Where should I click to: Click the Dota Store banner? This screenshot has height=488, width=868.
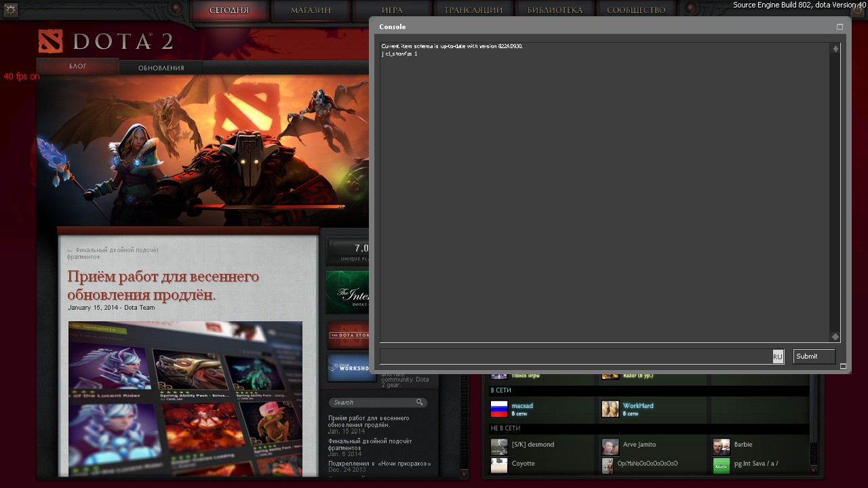[347, 335]
